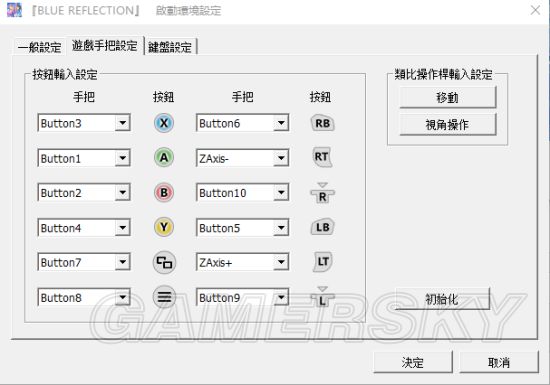The height and width of the screenshot is (385, 550).
Task: Open the Button4 dropdown for Y
Action: tap(122, 228)
